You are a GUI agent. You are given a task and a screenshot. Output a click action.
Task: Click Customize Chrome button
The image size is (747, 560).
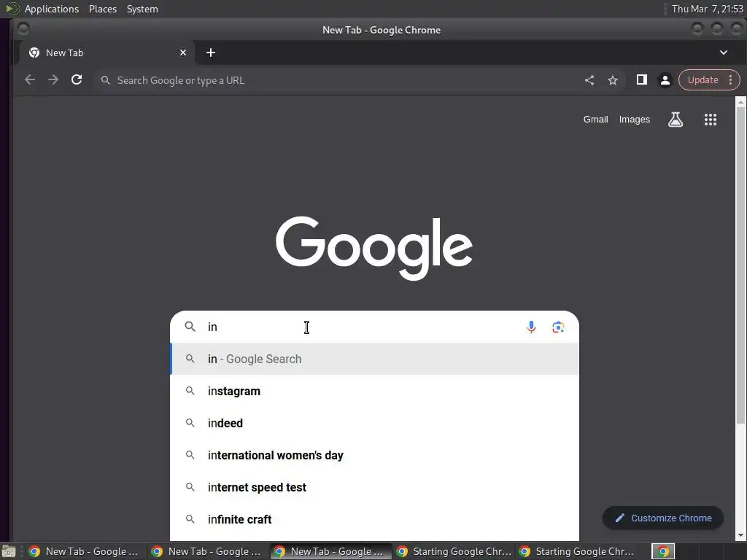[x=663, y=518]
